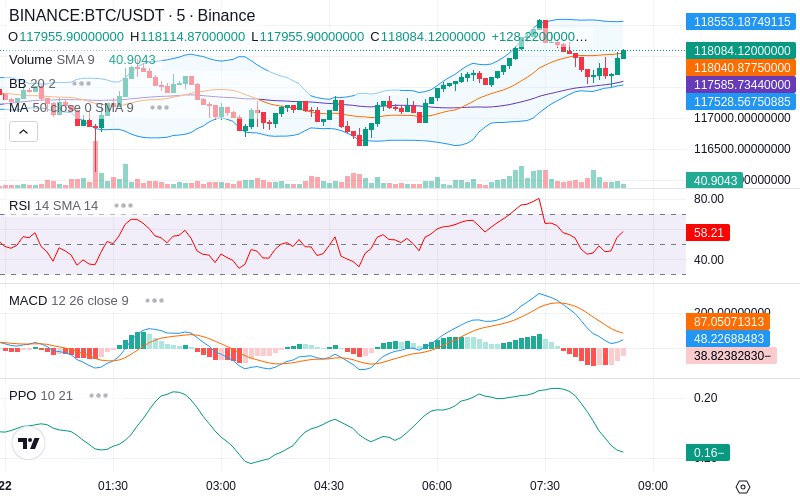Click the purple 117585.73 MA price tag

(741, 84)
